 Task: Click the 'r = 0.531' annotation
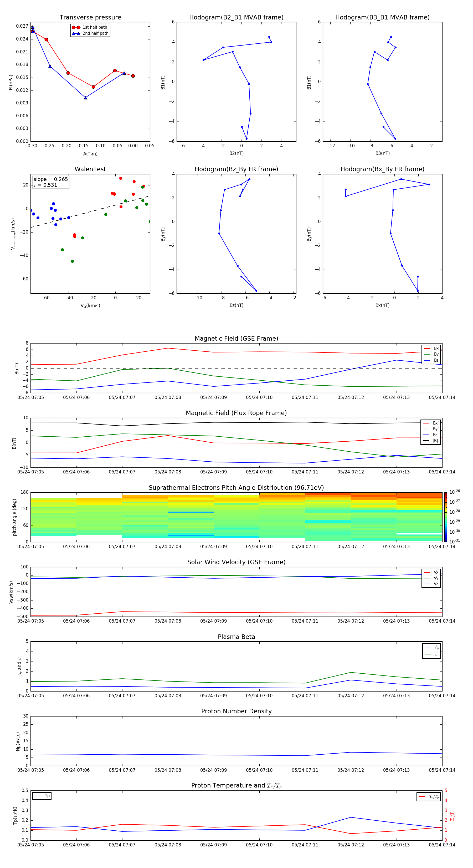[45, 185]
